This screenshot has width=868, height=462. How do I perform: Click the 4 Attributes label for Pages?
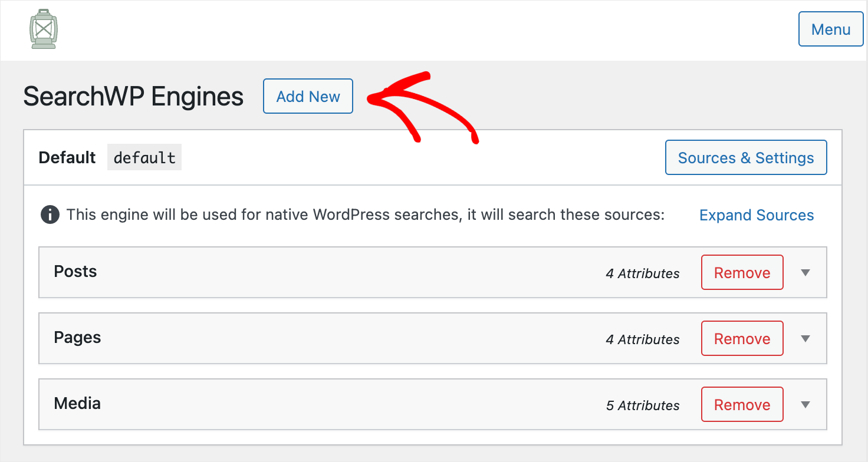coord(643,339)
